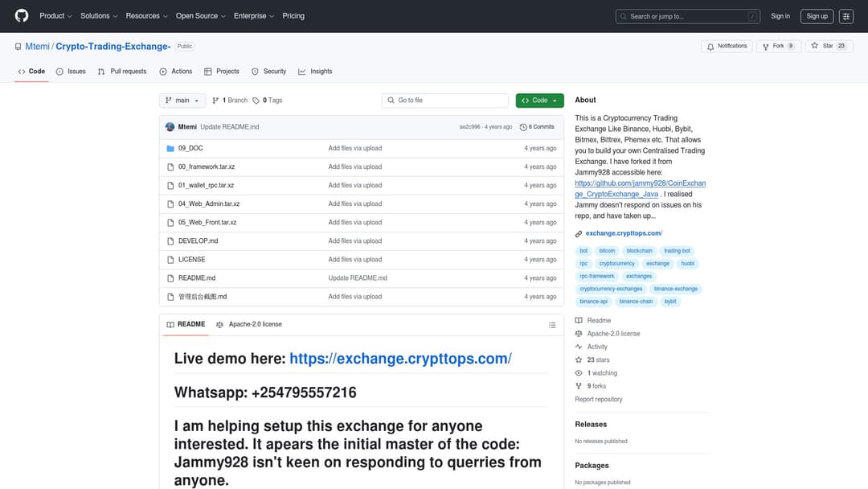
Task: Switch to the Code tab
Action: [x=31, y=72]
